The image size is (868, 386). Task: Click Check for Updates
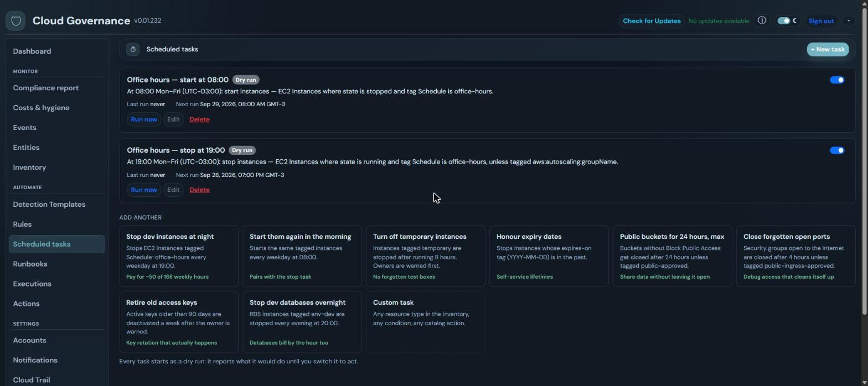pos(652,21)
